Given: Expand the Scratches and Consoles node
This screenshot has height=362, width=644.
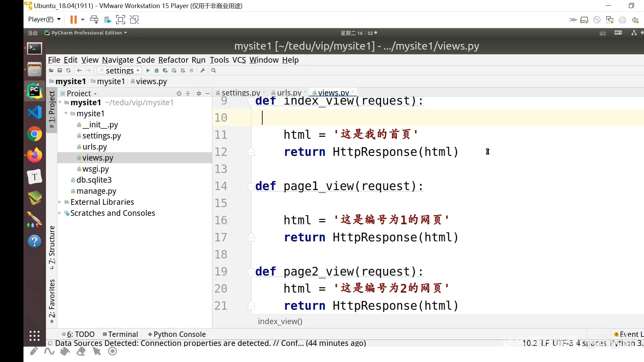Looking at the screenshot, I should pyautogui.click(x=60, y=213).
